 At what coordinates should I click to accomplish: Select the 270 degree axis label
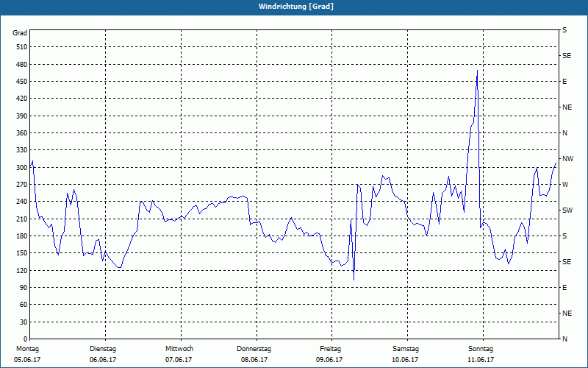(x=22, y=185)
